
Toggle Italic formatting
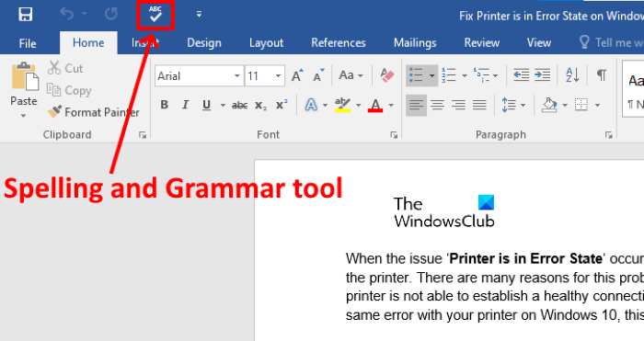[185, 105]
